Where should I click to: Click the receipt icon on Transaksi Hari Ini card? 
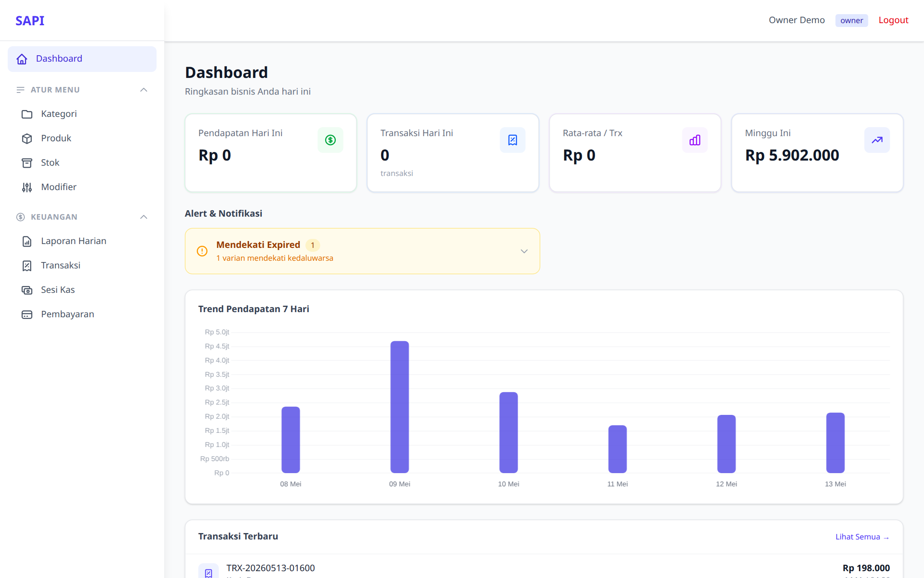pyautogui.click(x=512, y=140)
